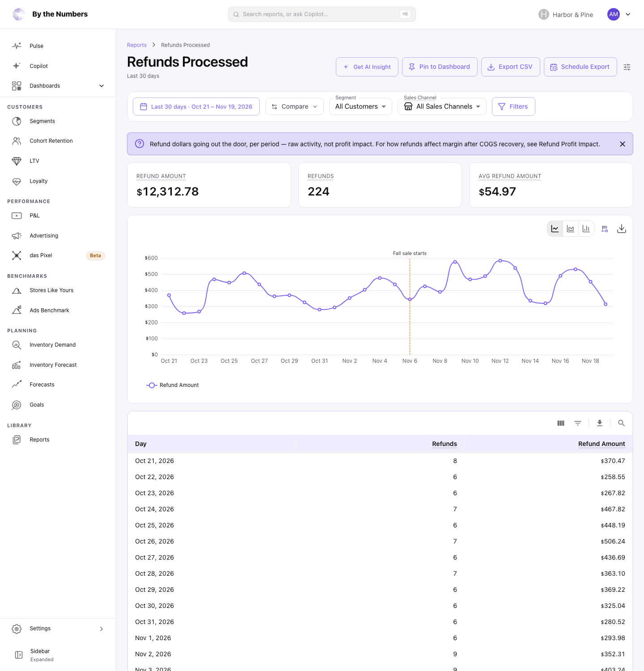Open the Compare dropdown
Screen dimensions: 644x671
(294, 106)
